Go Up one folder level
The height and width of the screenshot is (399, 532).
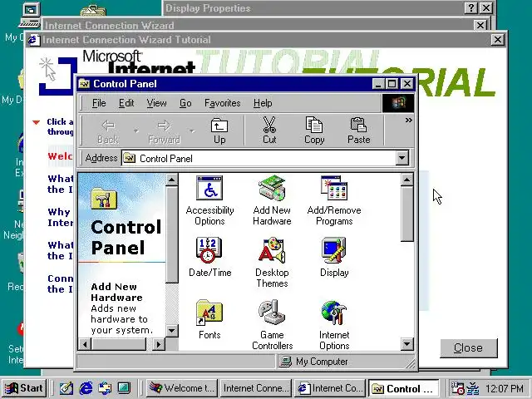(219, 131)
